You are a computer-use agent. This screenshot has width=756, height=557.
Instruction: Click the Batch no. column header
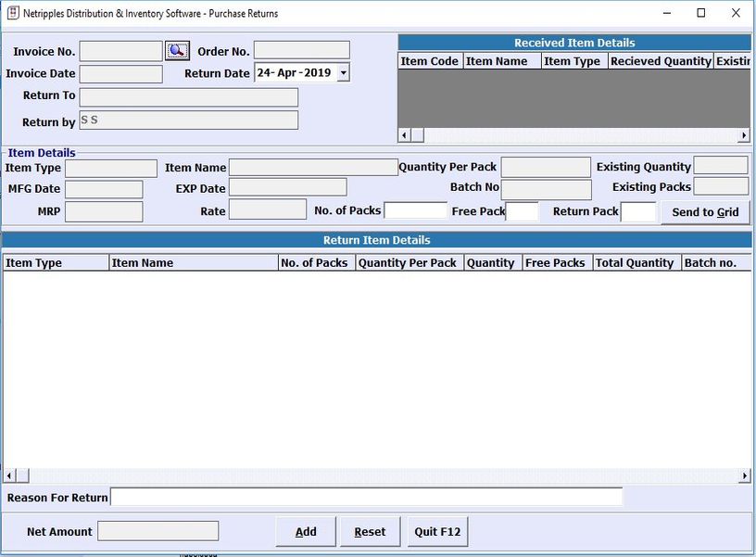[716, 263]
